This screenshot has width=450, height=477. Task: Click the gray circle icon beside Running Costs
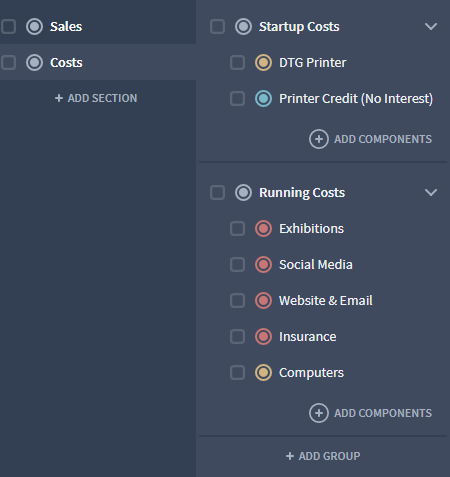[x=243, y=193]
